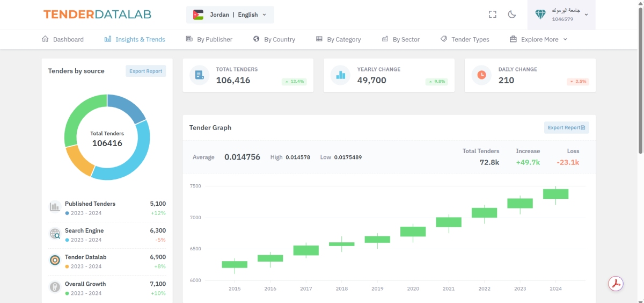Click the red PDF floating icon

[616, 284]
